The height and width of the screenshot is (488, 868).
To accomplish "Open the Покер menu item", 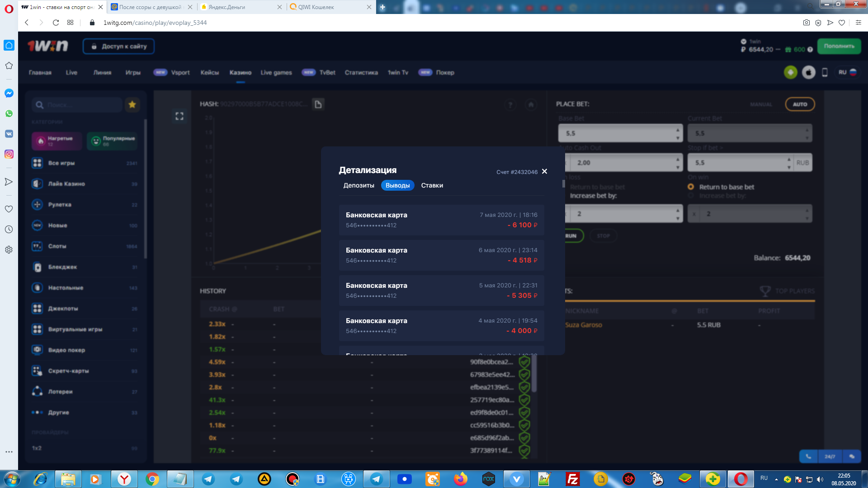I will pos(445,72).
